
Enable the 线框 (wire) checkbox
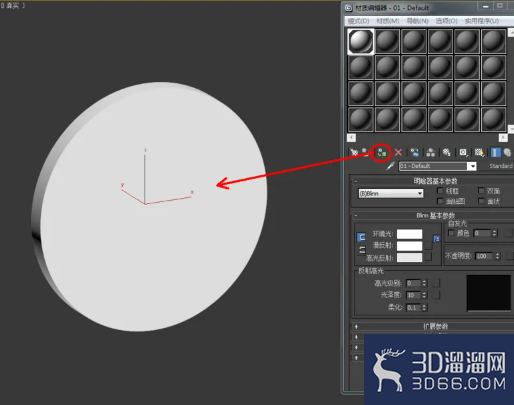click(440, 191)
